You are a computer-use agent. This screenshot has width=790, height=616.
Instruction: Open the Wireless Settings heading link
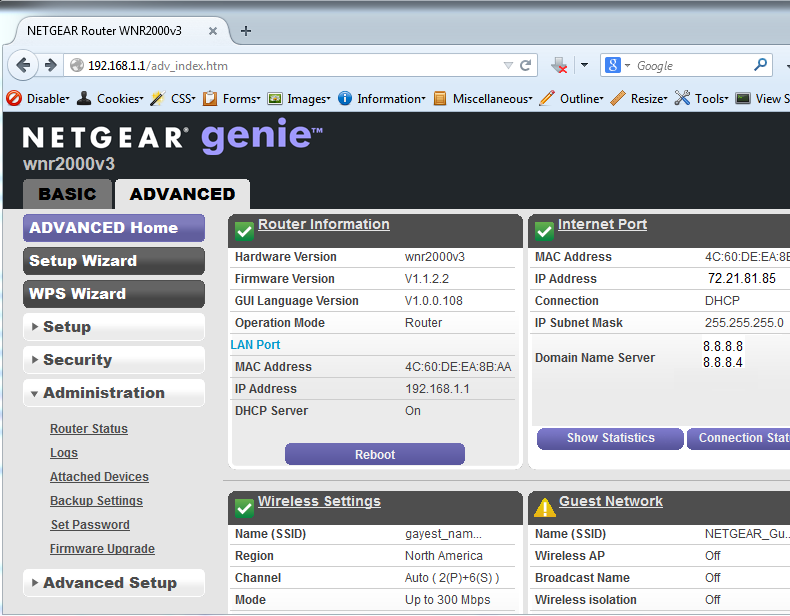click(319, 501)
